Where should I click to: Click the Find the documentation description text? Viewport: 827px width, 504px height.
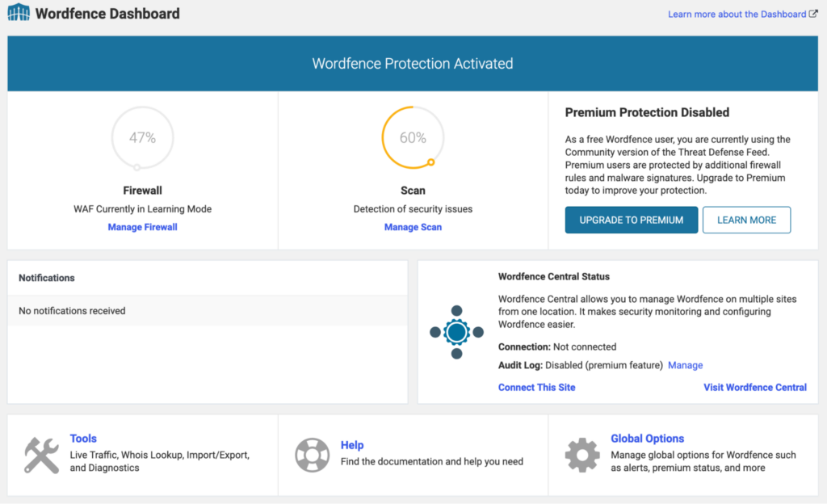(x=431, y=462)
